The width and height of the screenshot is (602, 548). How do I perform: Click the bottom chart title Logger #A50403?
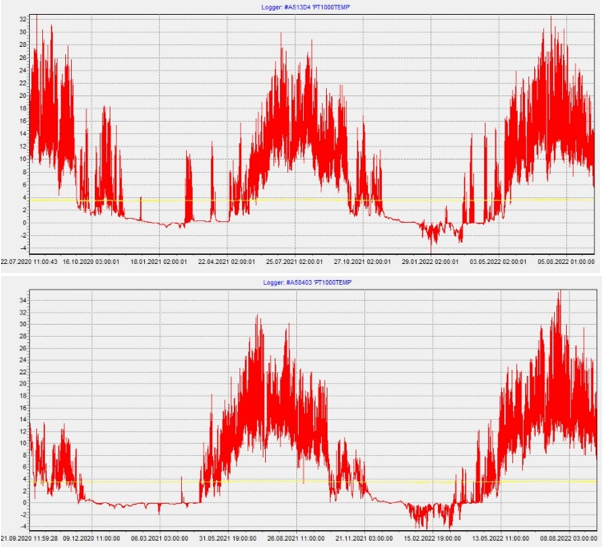300,283
